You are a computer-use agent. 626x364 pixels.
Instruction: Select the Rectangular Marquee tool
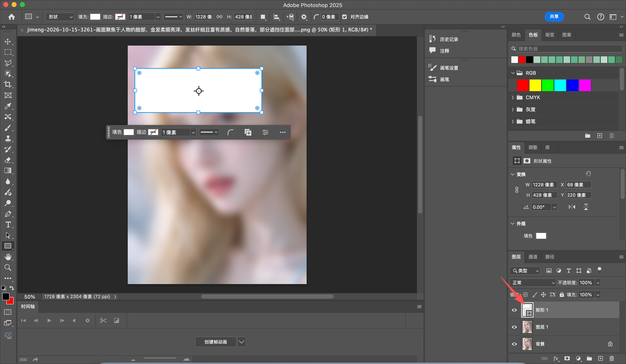(8, 52)
